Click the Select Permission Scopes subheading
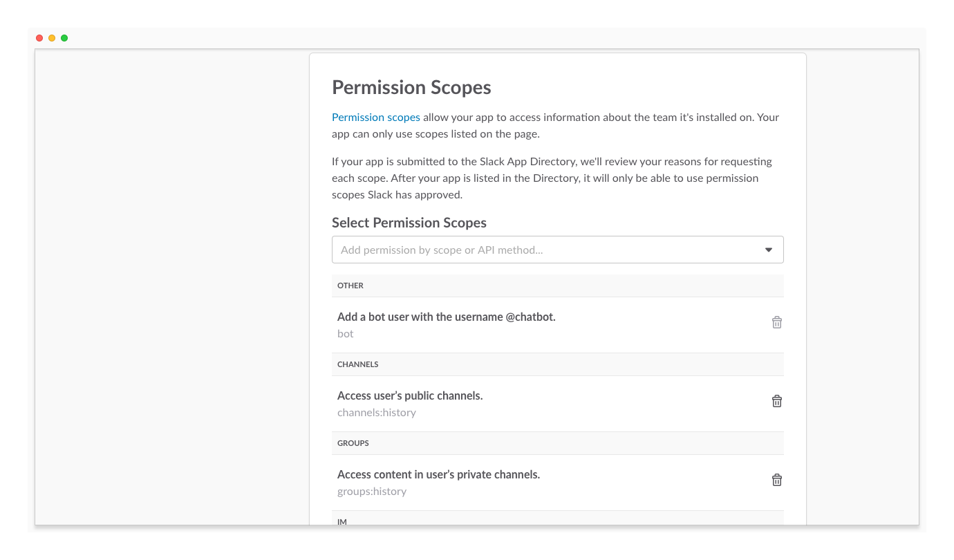Viewport: 954px width, 560px height. point(409,223)
